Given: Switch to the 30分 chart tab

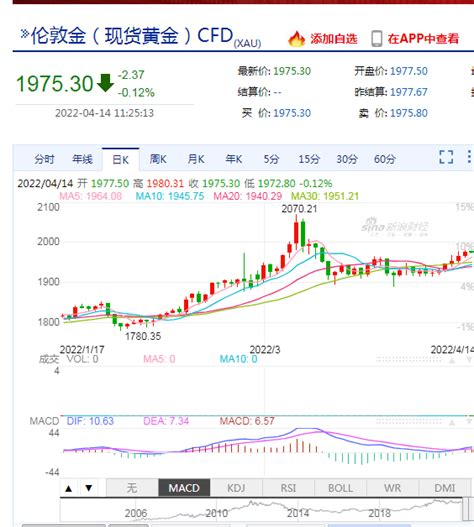Looking at the screenshot, I should tap(347, 159).
